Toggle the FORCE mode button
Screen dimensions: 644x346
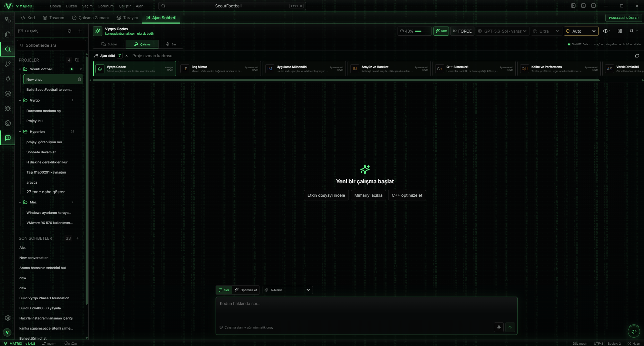[x=462, y=31]
